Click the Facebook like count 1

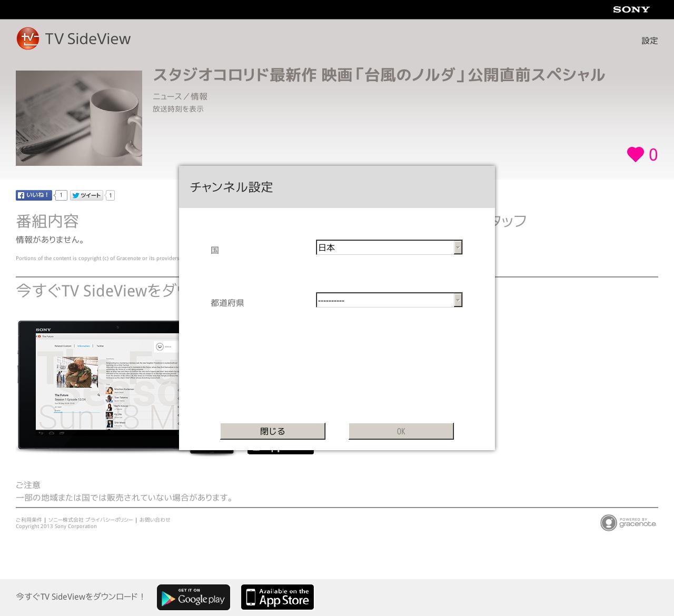pyautogui.click(x=61, y=195)
